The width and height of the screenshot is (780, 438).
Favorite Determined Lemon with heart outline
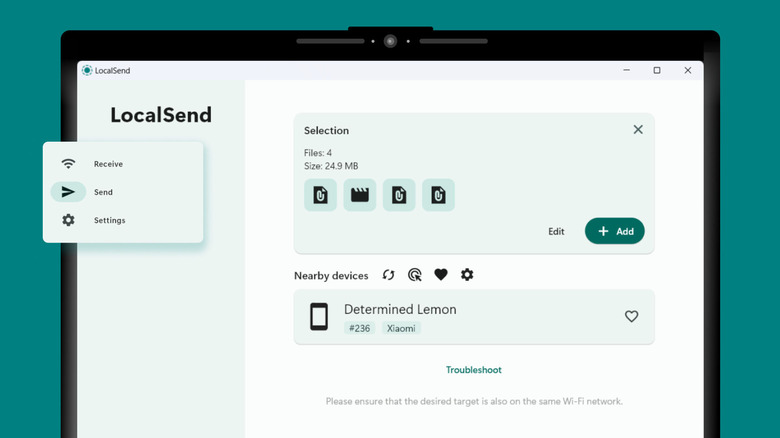point(631,316)
